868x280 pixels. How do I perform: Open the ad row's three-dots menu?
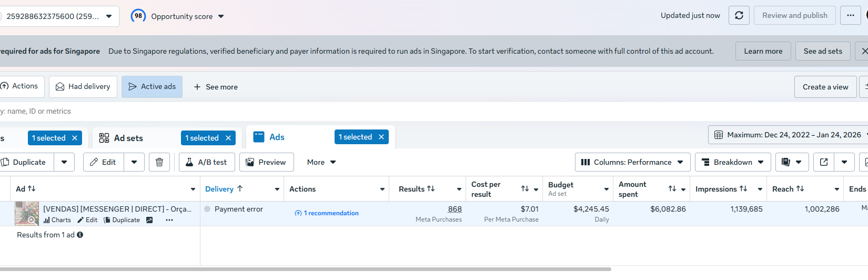click(x=169, y=220)
